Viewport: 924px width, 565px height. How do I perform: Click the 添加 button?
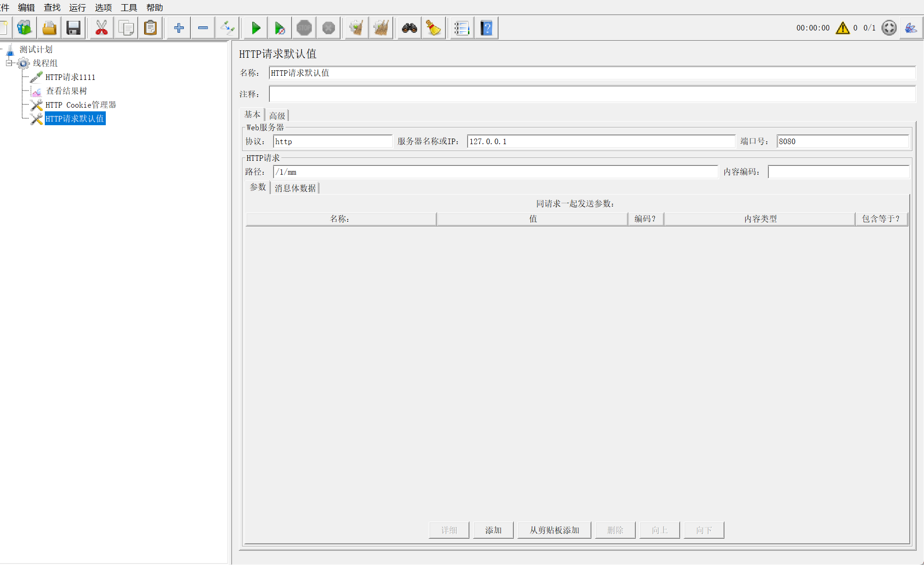pos(493,530)
